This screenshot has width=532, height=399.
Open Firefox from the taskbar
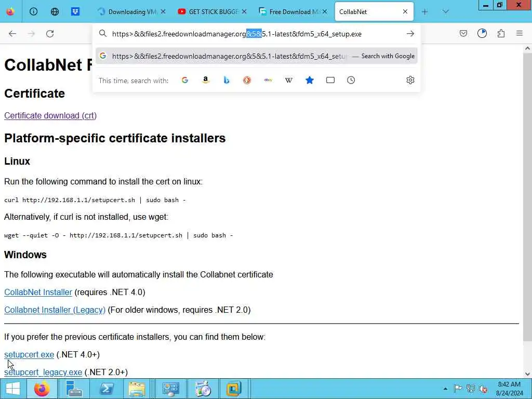click(42, 389)
